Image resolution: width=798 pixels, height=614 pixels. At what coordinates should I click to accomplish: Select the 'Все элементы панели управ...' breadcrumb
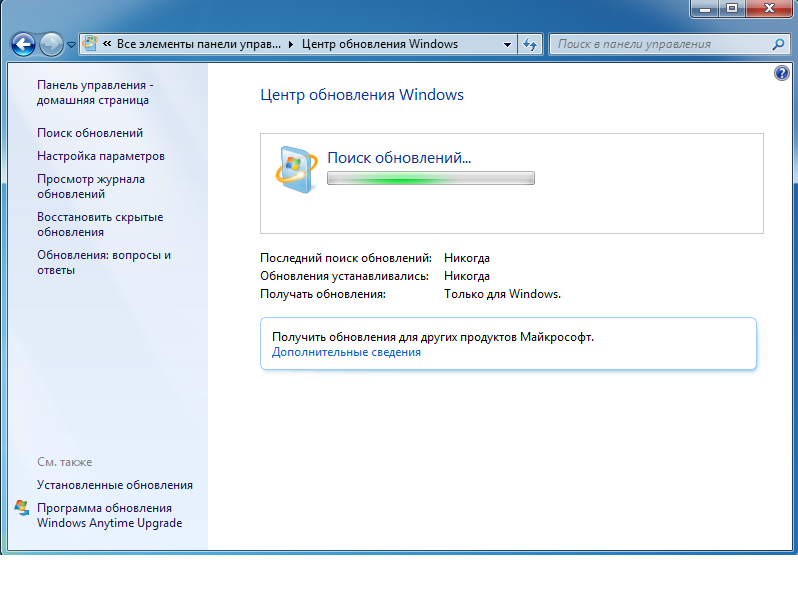[198, 44]
